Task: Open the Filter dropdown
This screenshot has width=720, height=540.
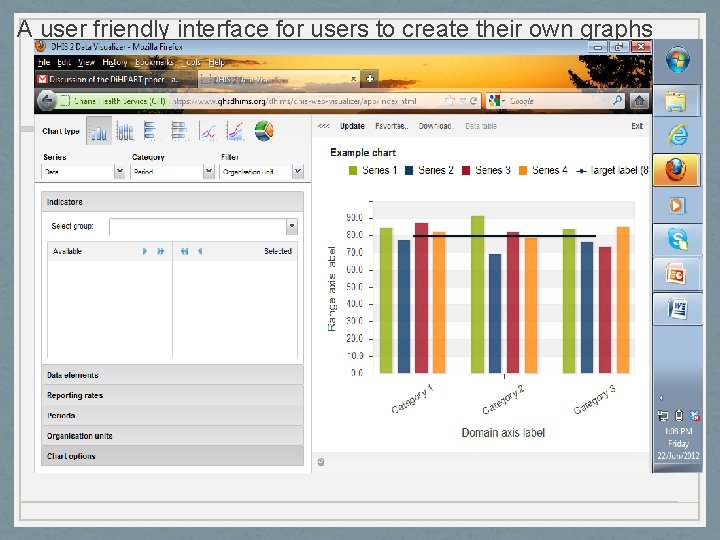Action: pos(298,171)
